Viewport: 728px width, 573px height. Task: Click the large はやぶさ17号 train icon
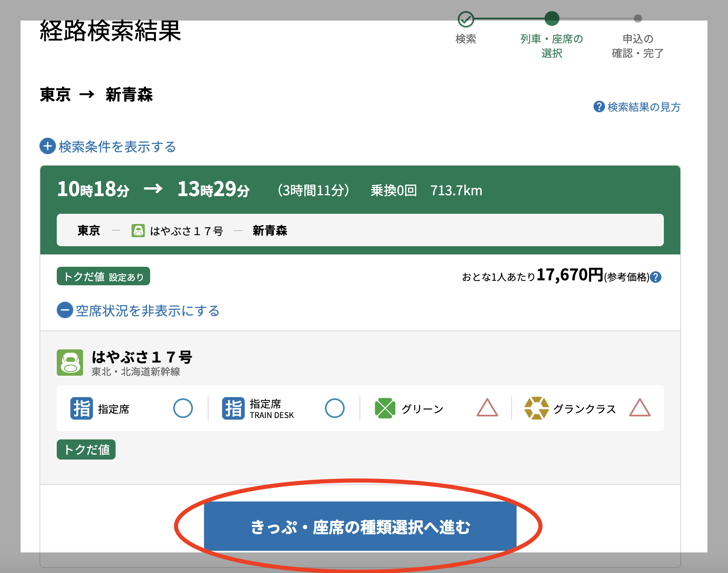tap(70, 363)
